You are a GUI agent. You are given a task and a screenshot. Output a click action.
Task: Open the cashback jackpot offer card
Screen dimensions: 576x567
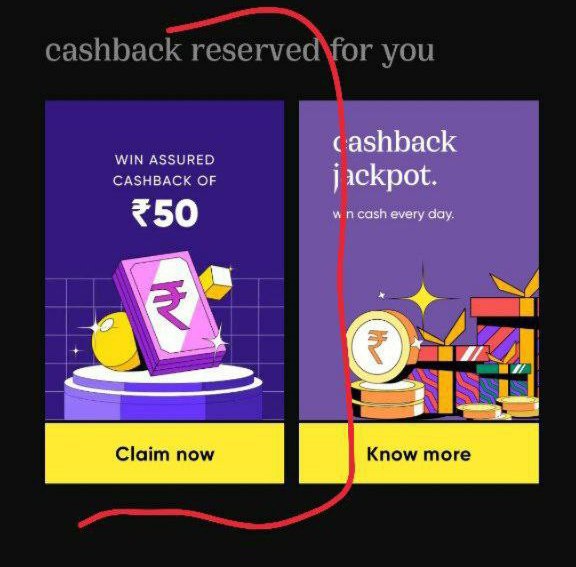coord(419,292)
